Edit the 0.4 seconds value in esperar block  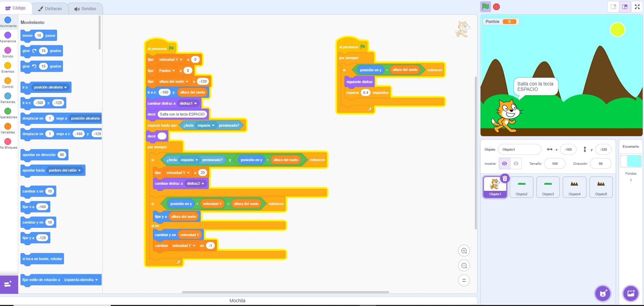pos(366,93)
